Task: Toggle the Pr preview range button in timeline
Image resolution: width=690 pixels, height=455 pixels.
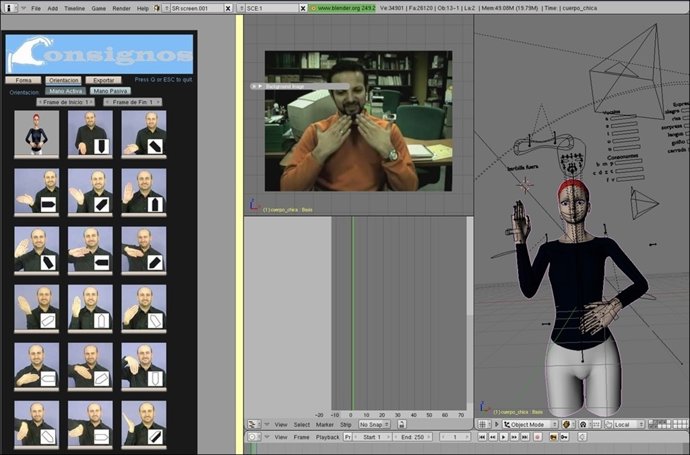Action: [x=347, y=437]
